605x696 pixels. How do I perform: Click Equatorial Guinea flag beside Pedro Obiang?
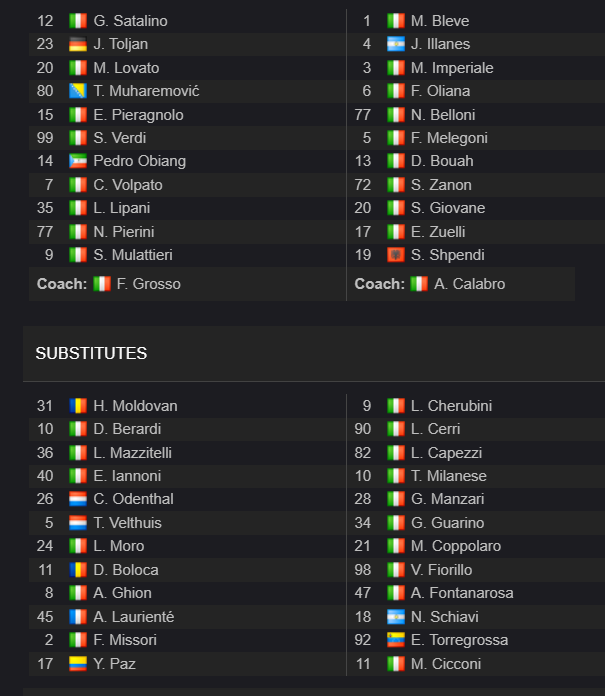78,161
